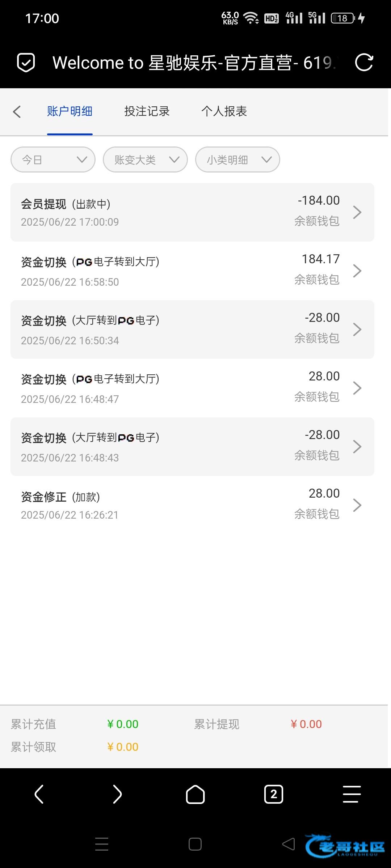Screen dimensions: 391x868
Task: Expand the 小类明细 dropdown
Action: click(237, 159)
